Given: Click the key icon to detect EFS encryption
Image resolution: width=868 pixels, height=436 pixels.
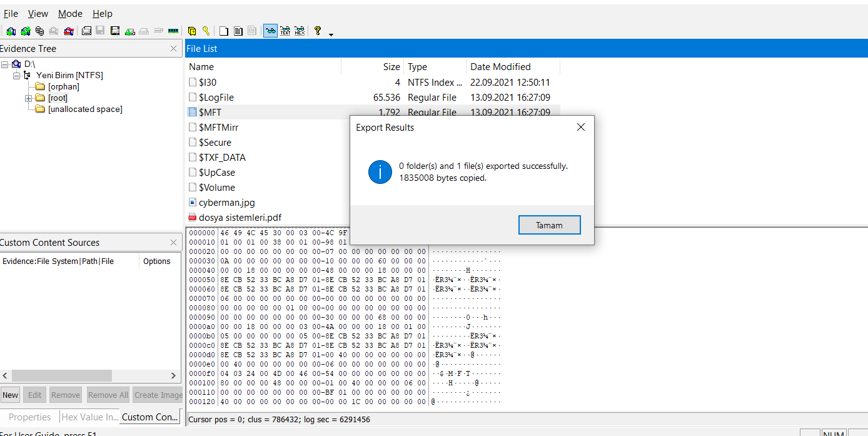Looking at the screenshot, I should (x=205, y=31).
